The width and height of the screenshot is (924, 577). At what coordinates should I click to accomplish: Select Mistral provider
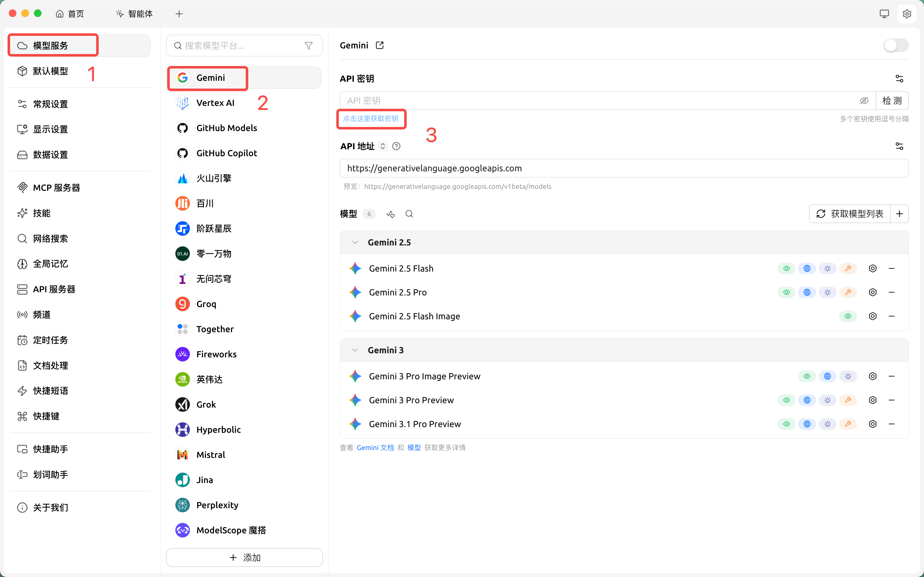244,455
